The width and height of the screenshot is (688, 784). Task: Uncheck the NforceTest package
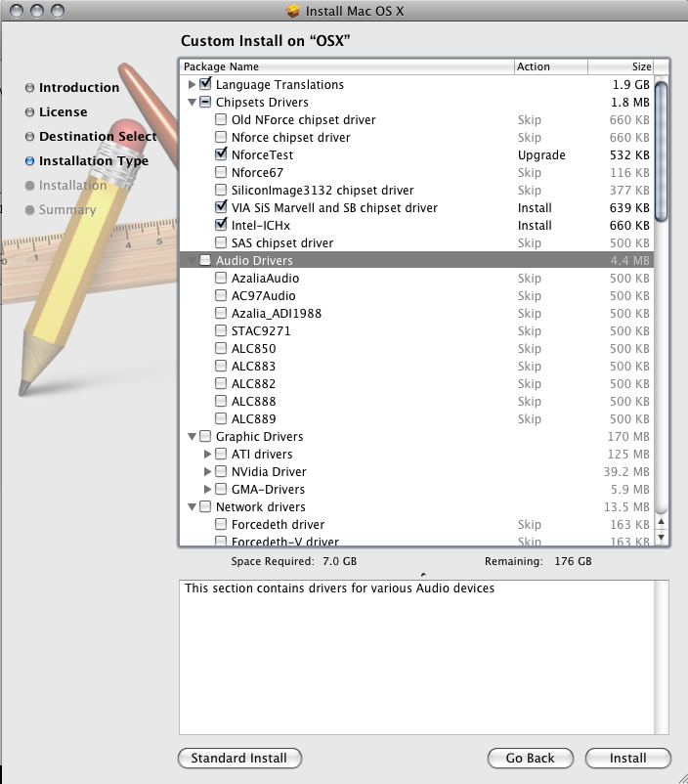pos(221,155)
